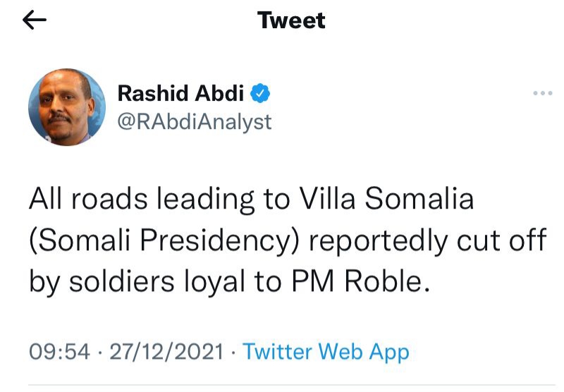Go back using the left arrow
This screenshot has height=392, width=564.
[35, 20]
